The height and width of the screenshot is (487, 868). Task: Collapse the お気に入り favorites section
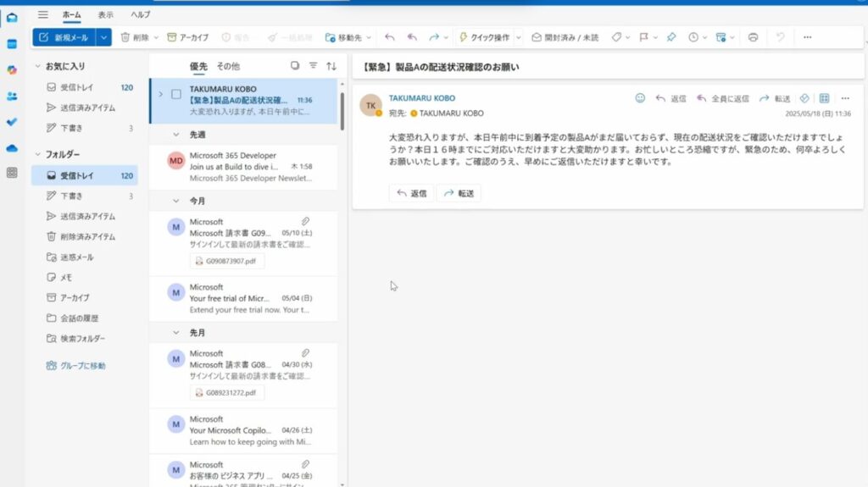(37, 66)
